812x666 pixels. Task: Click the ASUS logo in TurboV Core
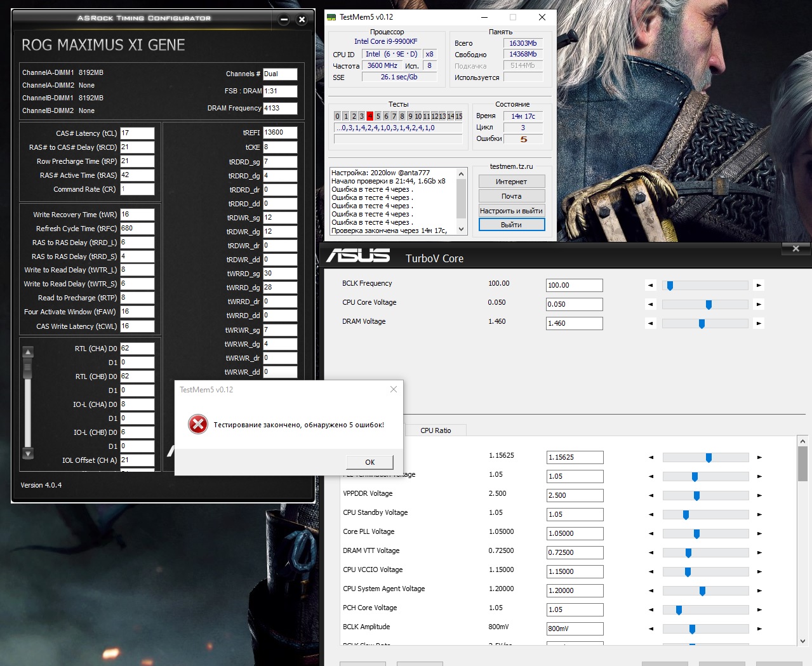(358, 255)
